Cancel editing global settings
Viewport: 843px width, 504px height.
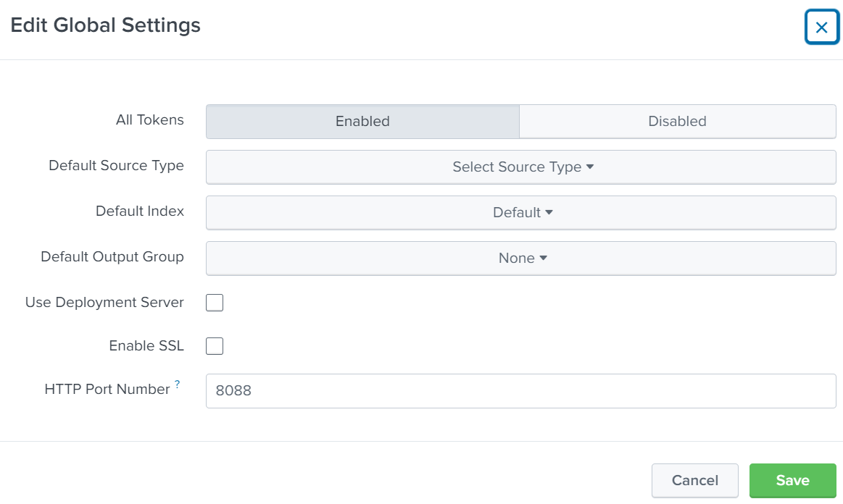pos(694,480)
